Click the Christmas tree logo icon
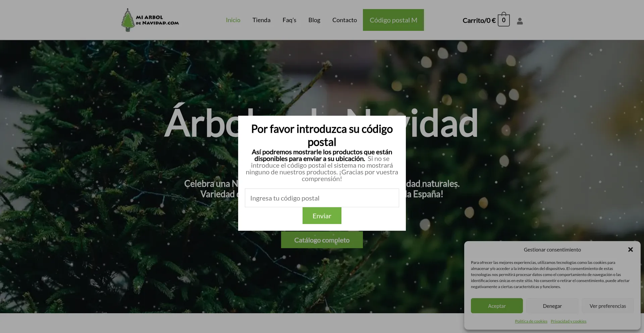The width and height of the screenshot is (644, 333). pyautogui.click(x=128, y=20)
